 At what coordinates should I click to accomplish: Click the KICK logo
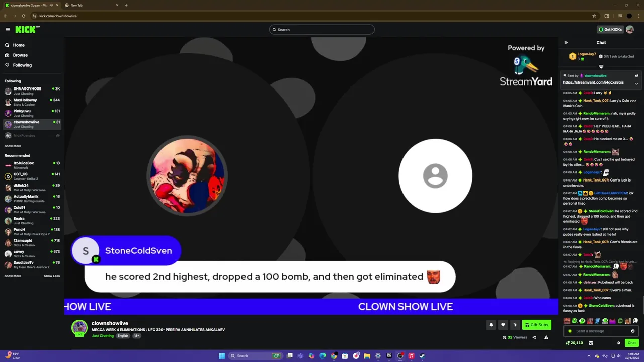coord(27,30)
